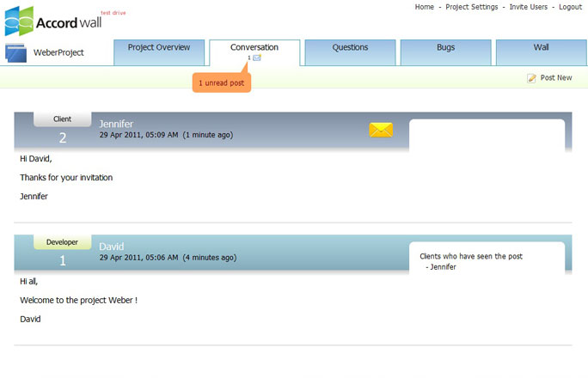Click the Post New button
Image resolution: width=588 pixels, height=378 pixels.
[555, 78]
